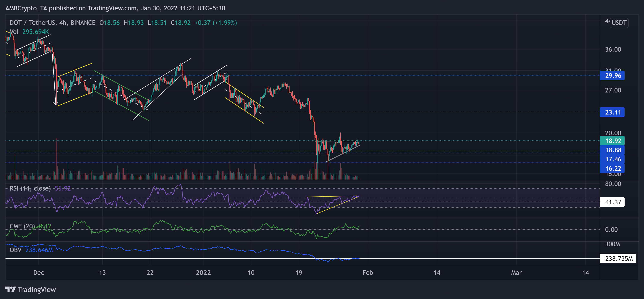Click the Vol indicator label
644x299 pixels.
click(x=14, y=32)
